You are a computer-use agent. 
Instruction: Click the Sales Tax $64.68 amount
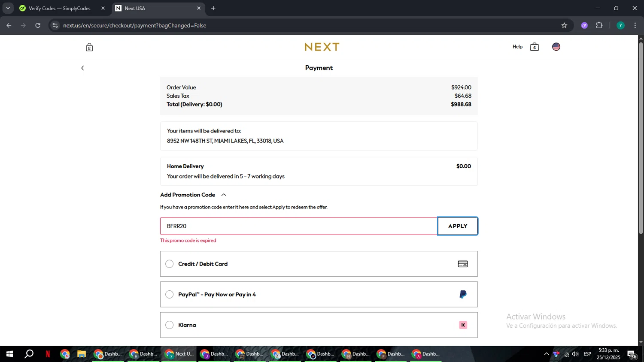tap(463, 96)
